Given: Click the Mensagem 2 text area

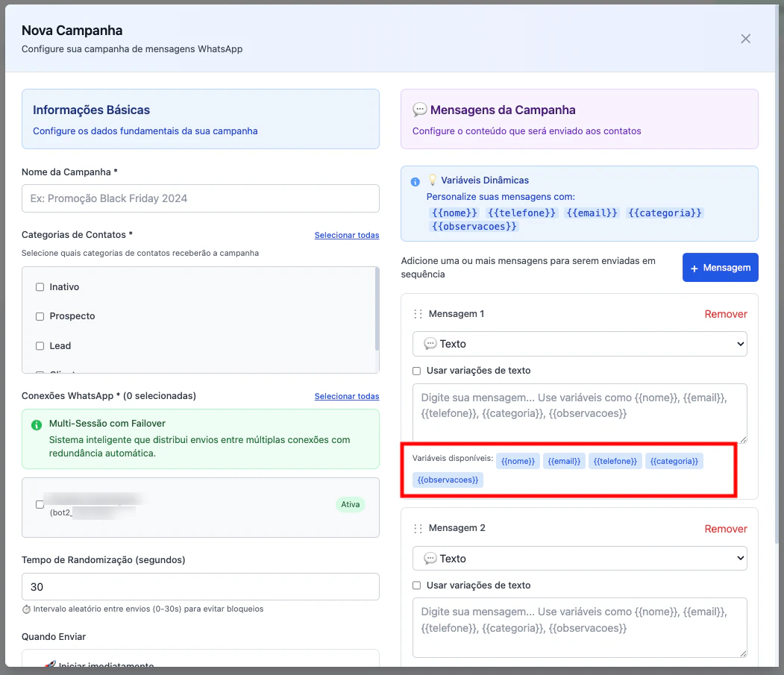Looking at the screenshot, I should click(580, 627).
